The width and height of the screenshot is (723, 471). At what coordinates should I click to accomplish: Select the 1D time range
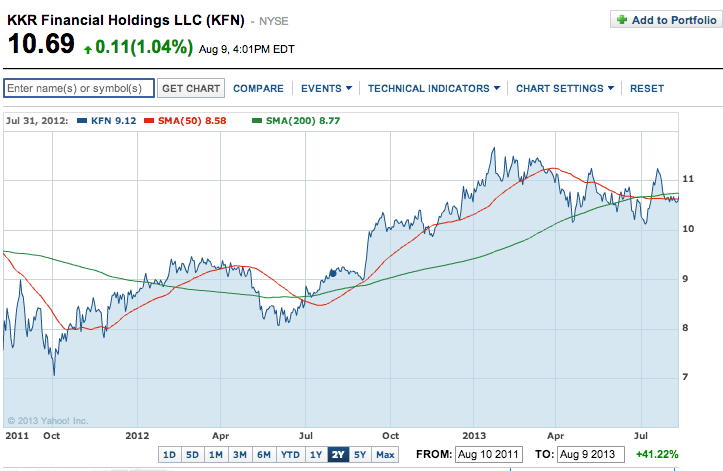coord(170,455)
